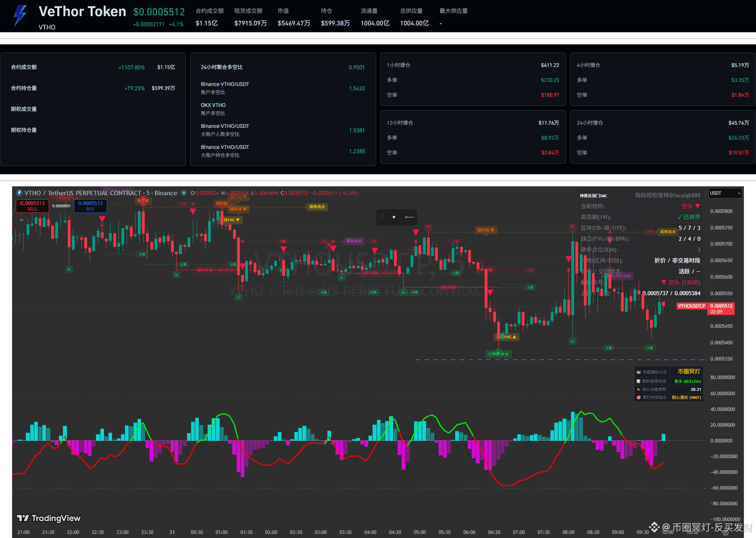This screenshot has height=538, width=756.
Task: Click the green market status dot
Action: tap(184, 193)
